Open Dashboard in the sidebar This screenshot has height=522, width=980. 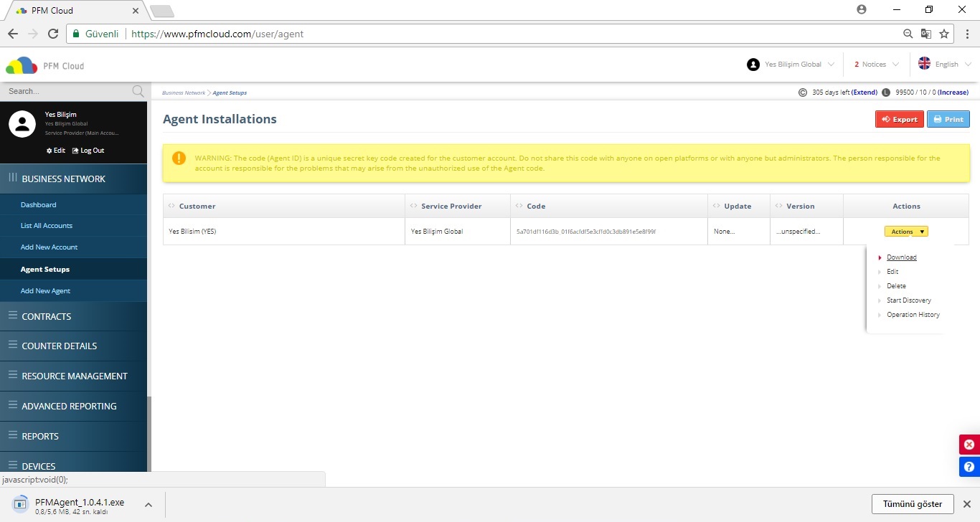click(x=38, y=204)
